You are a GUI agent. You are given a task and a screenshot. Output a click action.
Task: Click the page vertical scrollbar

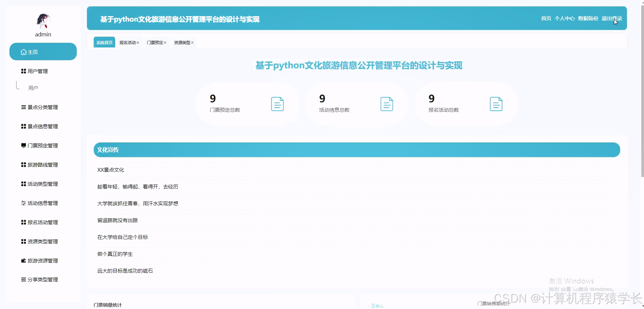coord(642,91)
